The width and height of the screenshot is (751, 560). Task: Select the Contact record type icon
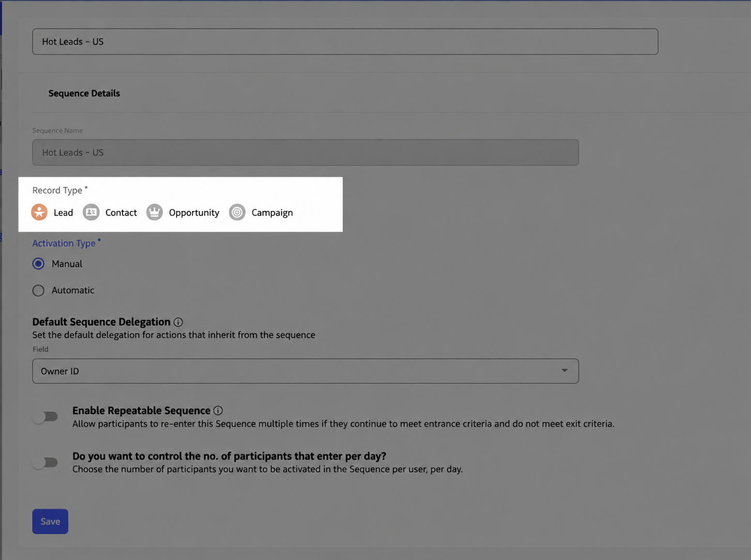coord(91,212)
